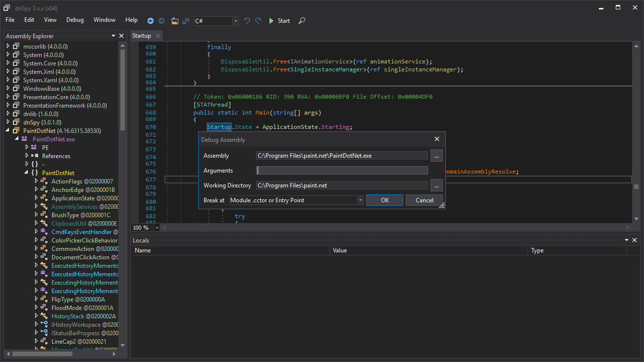The image size is (644, 362).
Task: Click OK in Debug Assembly dialog
Action: [385, 200]
